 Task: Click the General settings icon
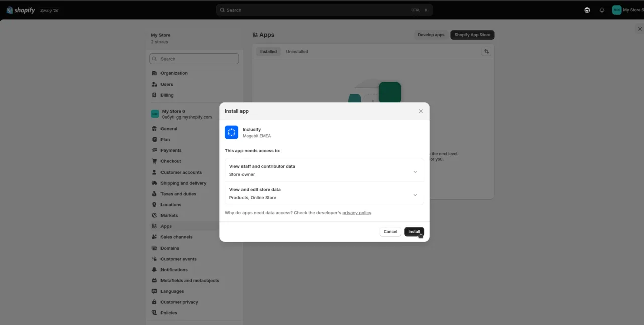click(155, 129)
